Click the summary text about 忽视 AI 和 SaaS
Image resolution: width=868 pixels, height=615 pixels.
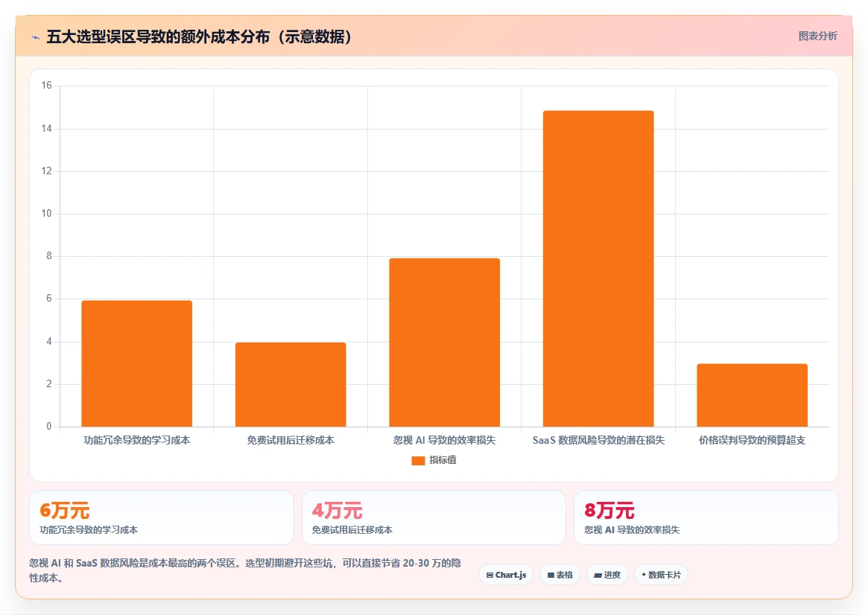[245, 570]
